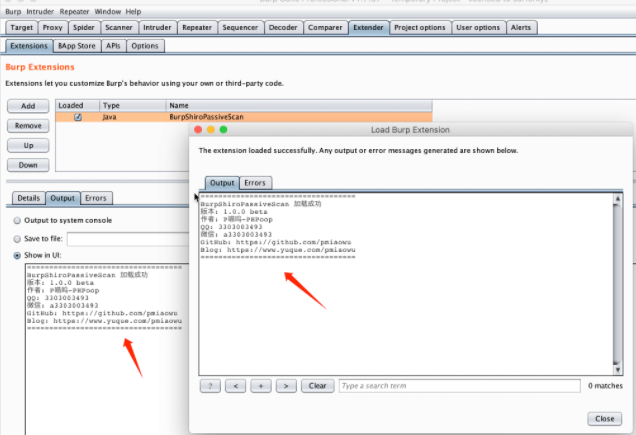Click the Blog URL in dialog output
This screenshot has width=636, height=435.
pos(291,250)
